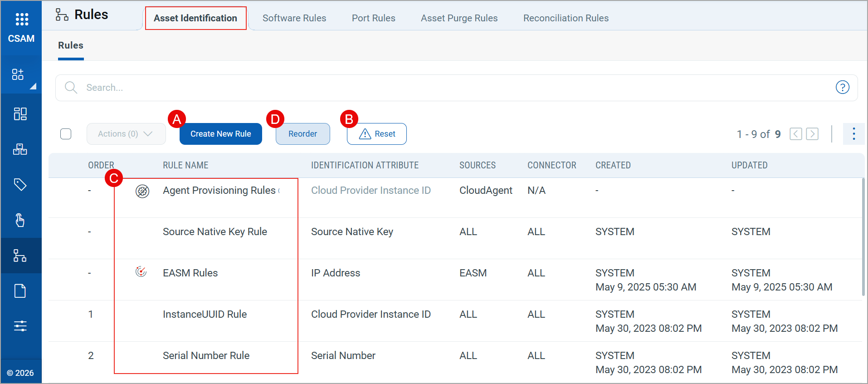Click the Agent Provisioning Rules name

click(219, 191)
